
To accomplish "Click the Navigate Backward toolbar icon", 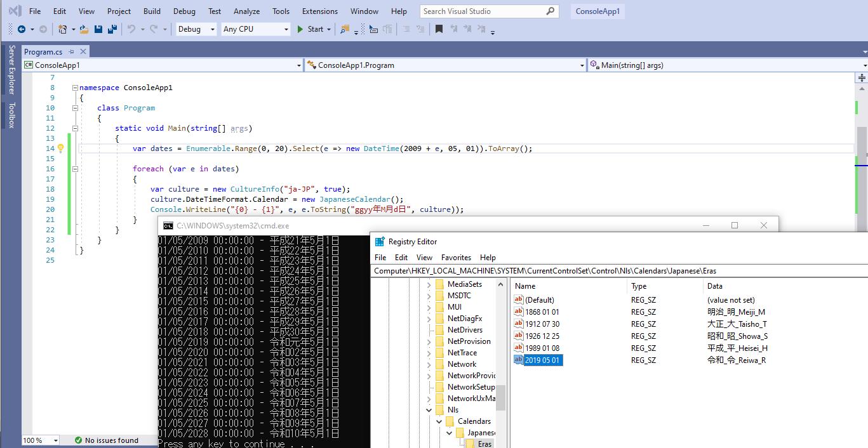I will point(21,29).
